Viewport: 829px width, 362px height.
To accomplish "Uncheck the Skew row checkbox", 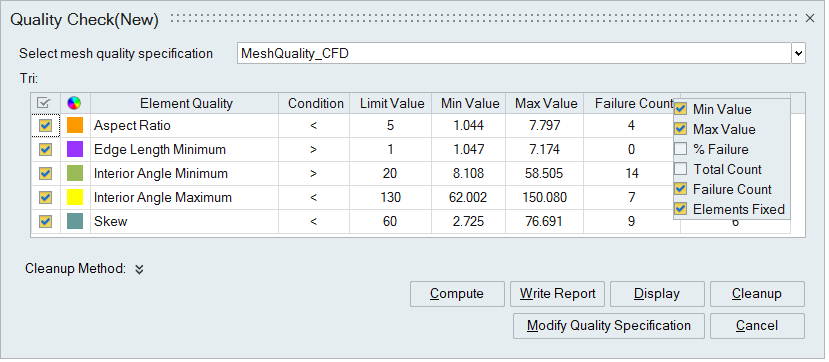I will (x=45, y=221).
